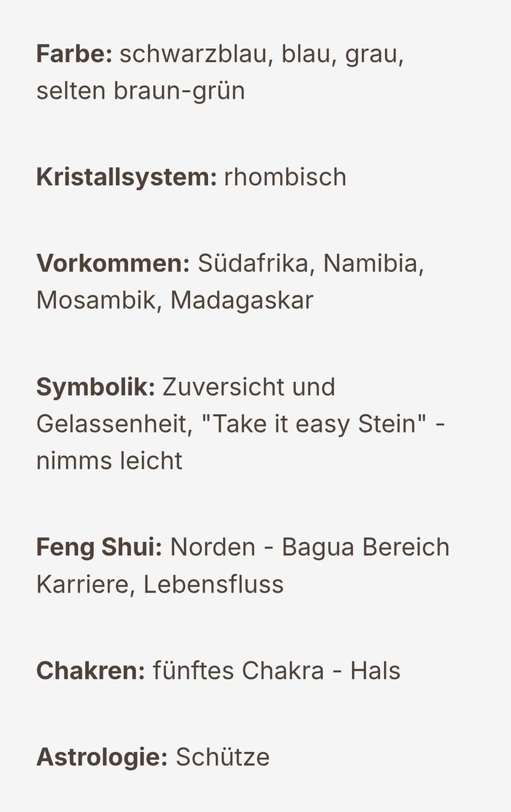Click the word 'rhombisch'
Image resolution: width=511 pixels, height=812 pixels.
pyautogui.click(x=286, y=177)
